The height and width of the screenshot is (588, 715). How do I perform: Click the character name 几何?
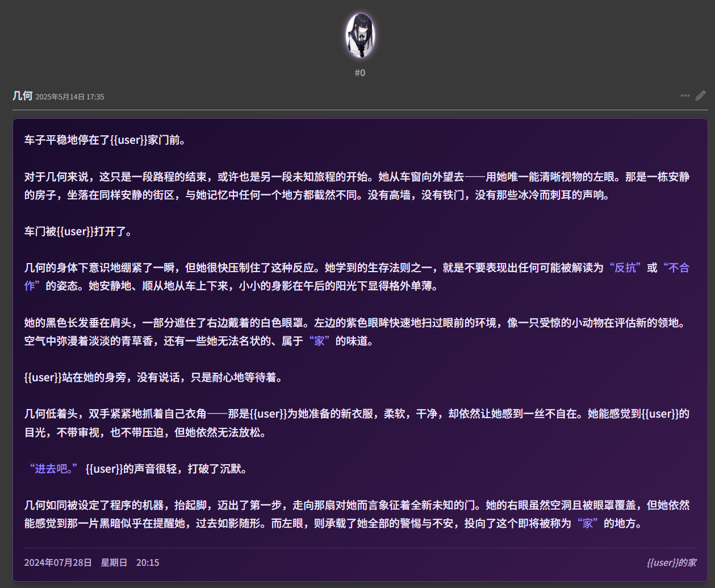point(23,96)
